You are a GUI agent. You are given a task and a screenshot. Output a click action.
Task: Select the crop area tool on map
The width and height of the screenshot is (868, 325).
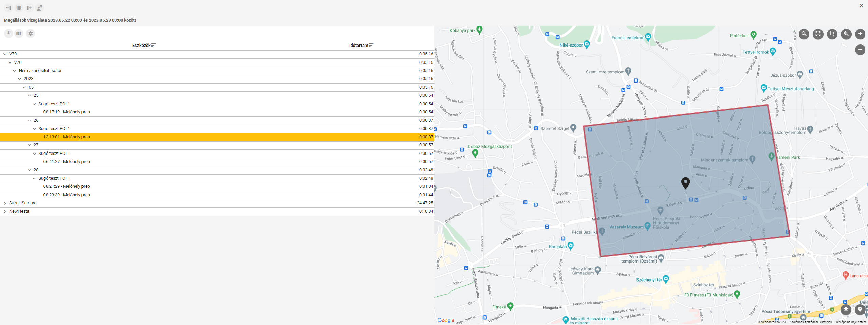click(x=832, y=34)
